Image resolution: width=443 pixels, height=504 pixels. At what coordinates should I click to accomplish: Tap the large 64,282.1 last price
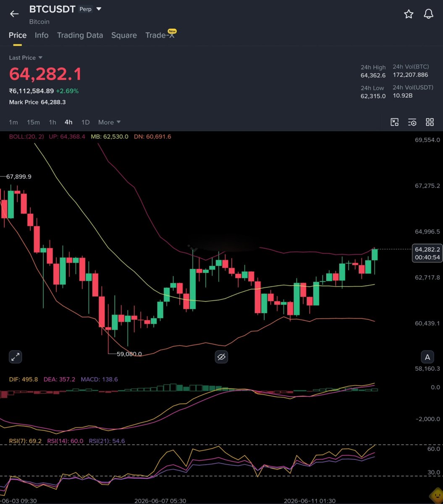point(45,74)
